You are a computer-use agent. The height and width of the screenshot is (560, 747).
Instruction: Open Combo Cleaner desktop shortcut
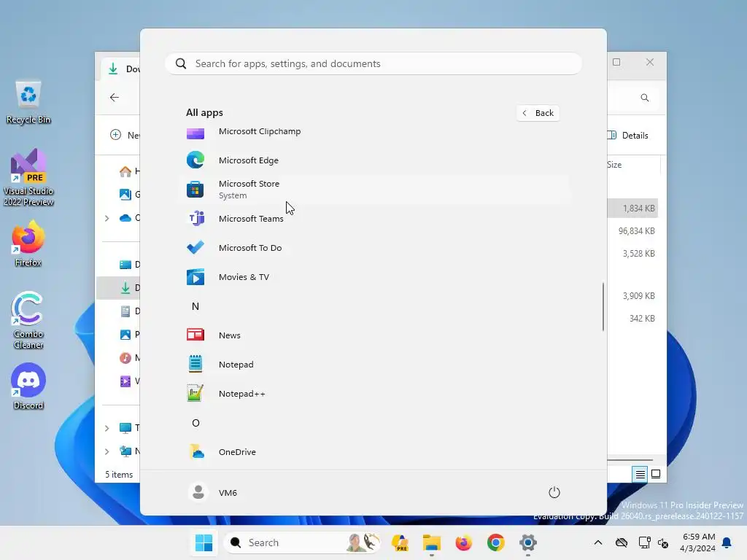tap(28, 320)
